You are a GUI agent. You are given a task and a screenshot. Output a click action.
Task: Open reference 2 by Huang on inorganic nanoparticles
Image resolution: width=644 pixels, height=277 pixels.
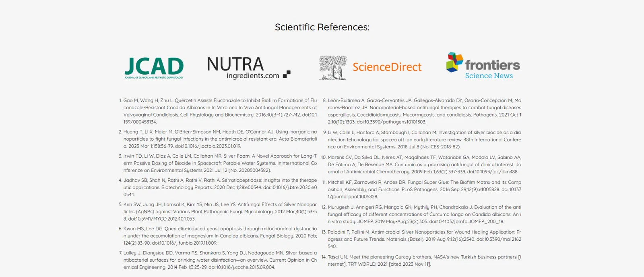220,139
